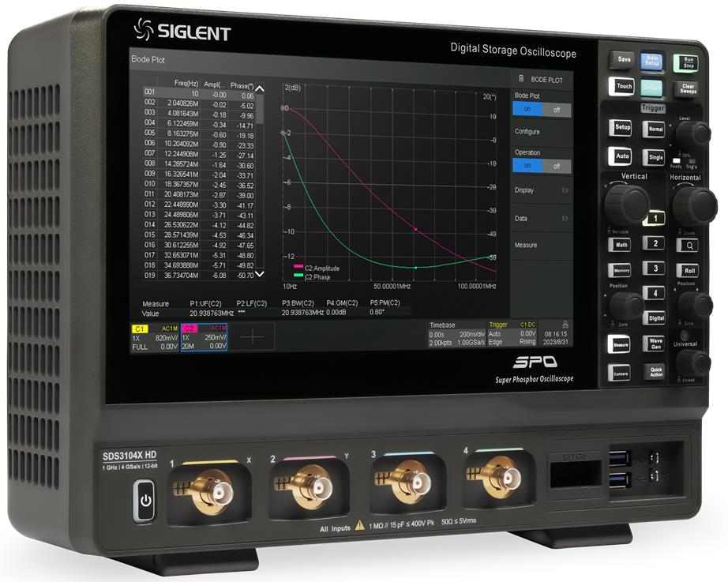Expand the Data submenu
728x582 pixels.
coord(542,218)
